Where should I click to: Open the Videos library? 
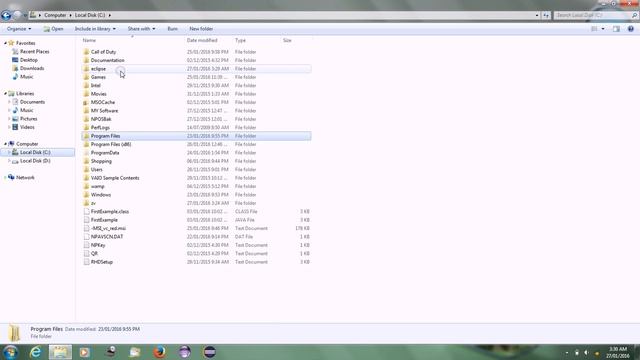(27, 127)
